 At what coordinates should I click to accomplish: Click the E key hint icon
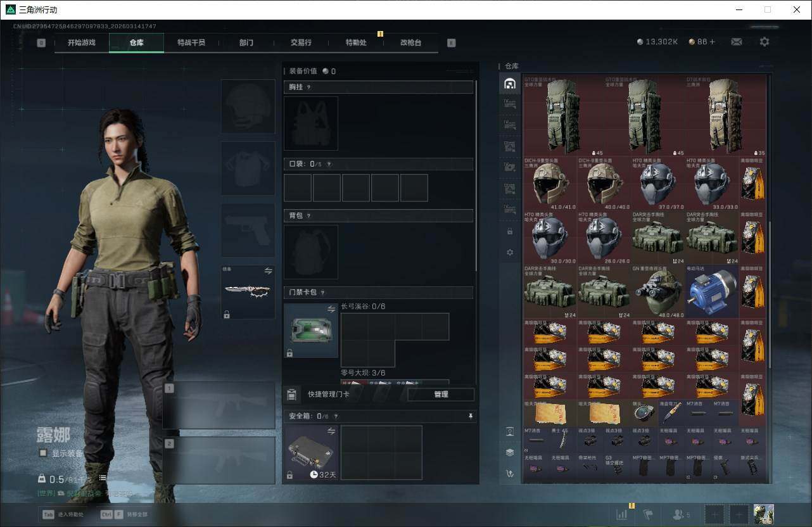point(451,43)
